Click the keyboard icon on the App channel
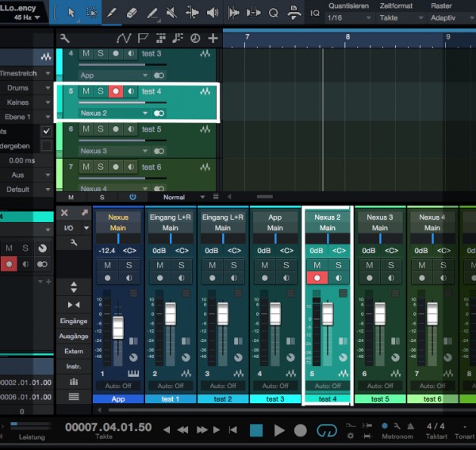The height and width of the screenshot is (450, 476). 132,373
